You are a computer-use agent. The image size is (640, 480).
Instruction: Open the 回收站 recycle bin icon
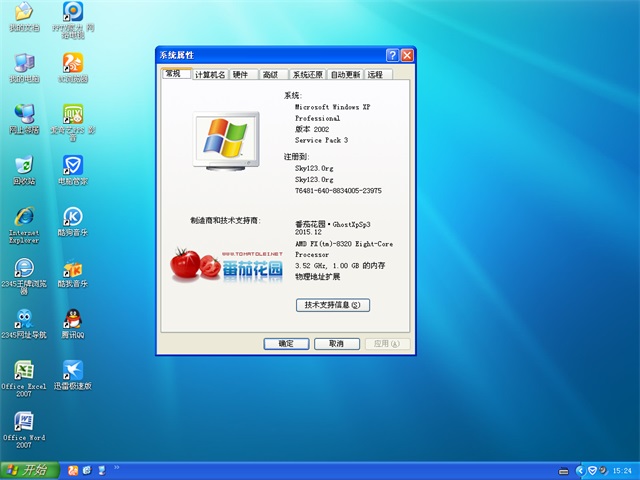(24, 166)
